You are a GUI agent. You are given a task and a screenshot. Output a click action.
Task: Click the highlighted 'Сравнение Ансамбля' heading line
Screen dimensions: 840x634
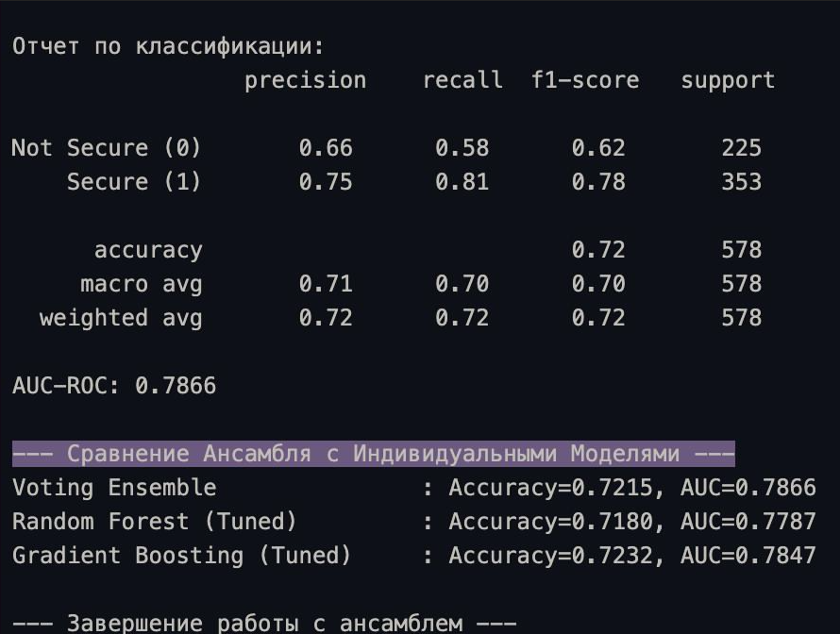[x=373, y=454]
